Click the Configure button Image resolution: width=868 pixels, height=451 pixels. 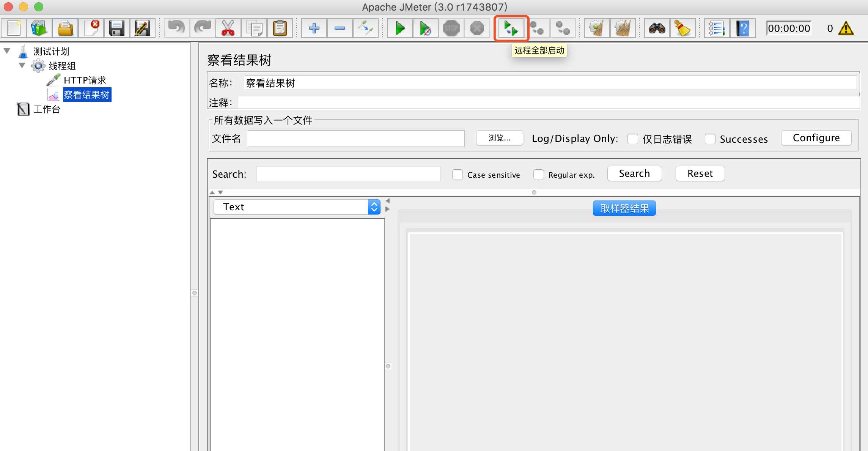tap(816, 138)
